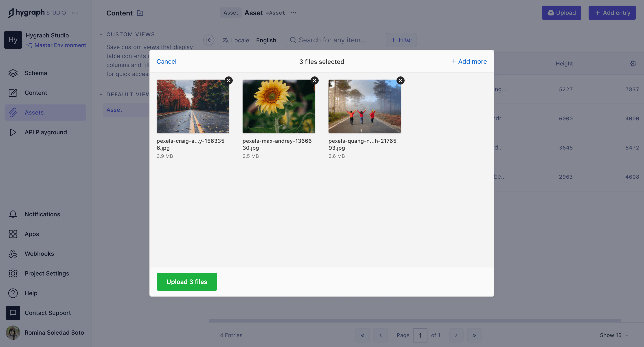Open Project Settings gear icon
Screen dimensions: 644x347
[13, 273]
